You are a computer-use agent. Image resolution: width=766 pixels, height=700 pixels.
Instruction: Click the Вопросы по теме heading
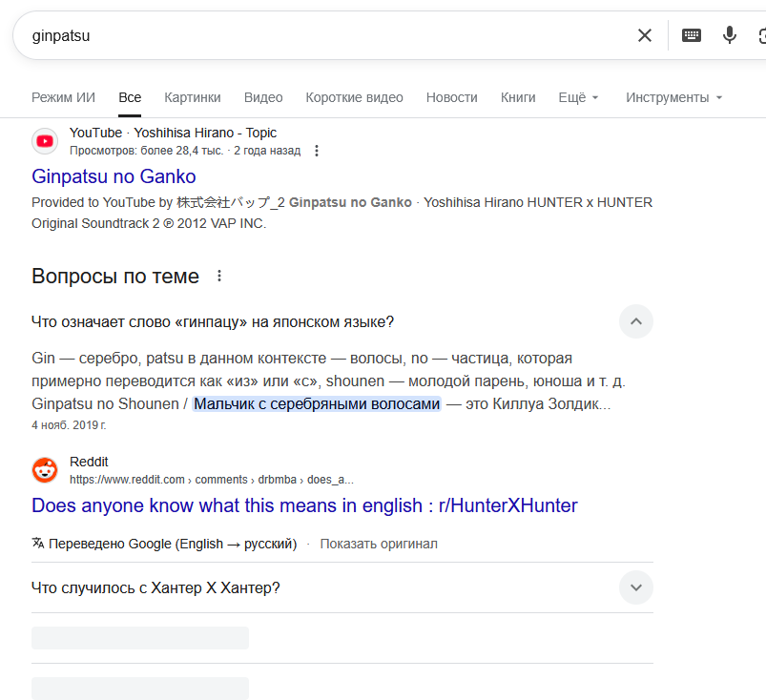tap(115, 276)
